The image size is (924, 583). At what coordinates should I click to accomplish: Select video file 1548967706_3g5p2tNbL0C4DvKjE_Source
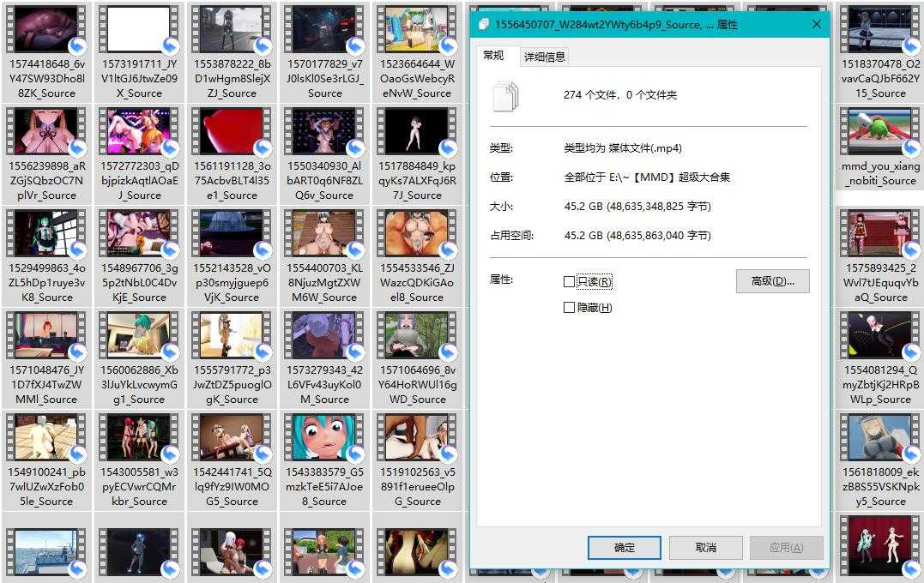coord(139,256)
